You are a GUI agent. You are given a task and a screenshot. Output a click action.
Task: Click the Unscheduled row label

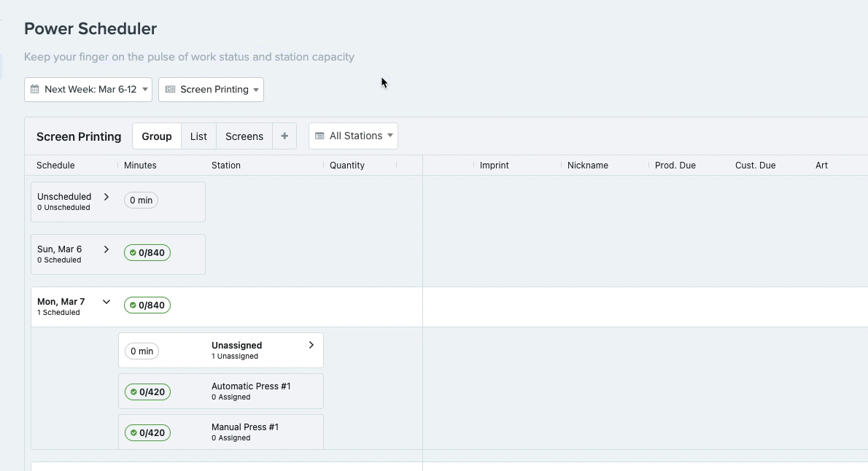tap(64, 196)
